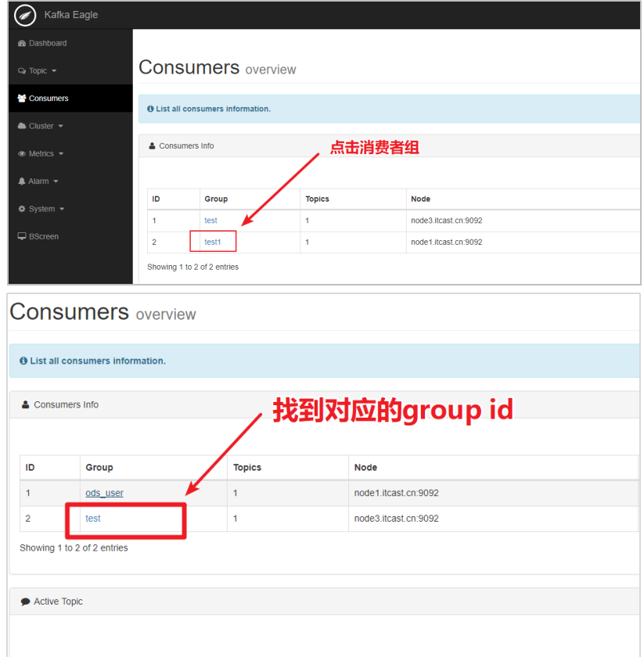Click the Topics column header in upper table
644x657 pixels.
tap(318, 199)
